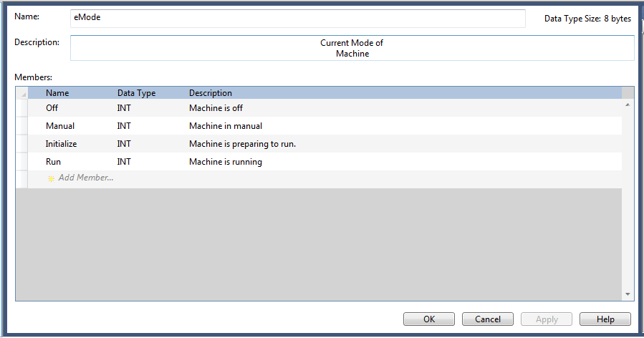Click the select-all corner triangle in table header
The image size is (644, 338).
point(22,93)
